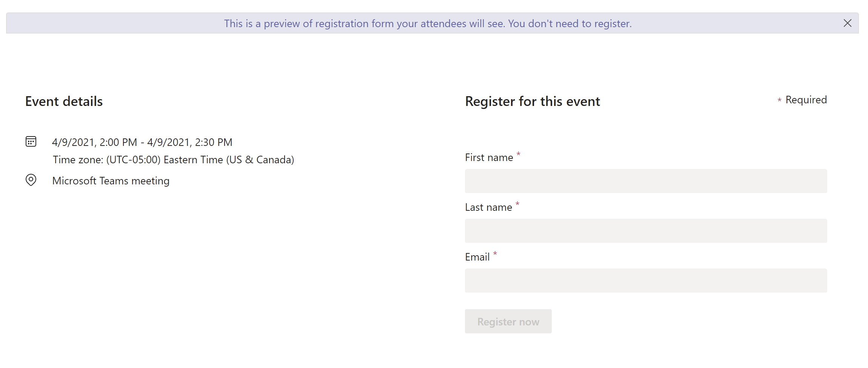Image resolution: width=868 pixels, height=368 pixels.
Task: Click the Email label
Action: 477,257
